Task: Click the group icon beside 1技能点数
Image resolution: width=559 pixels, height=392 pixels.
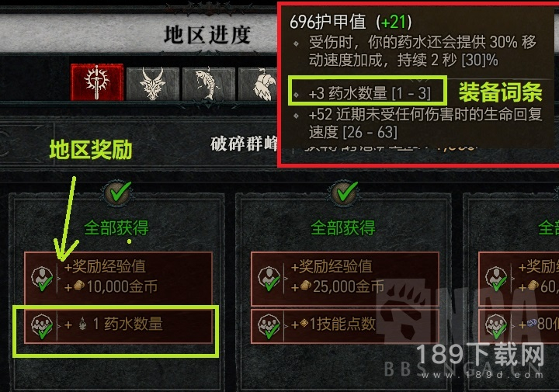Action: (269, 326)
